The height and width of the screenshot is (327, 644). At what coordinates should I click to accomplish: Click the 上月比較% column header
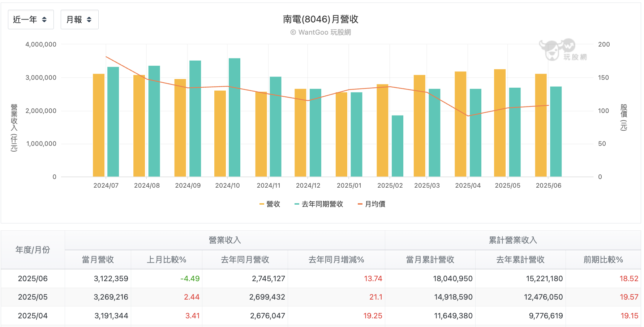click(x=167, y=260)
